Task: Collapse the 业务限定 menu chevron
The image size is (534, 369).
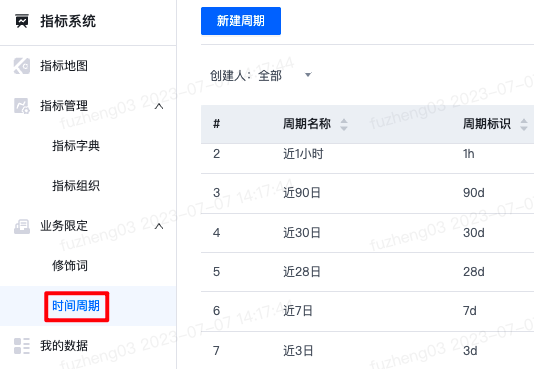Action: click(x=159, y=226)
